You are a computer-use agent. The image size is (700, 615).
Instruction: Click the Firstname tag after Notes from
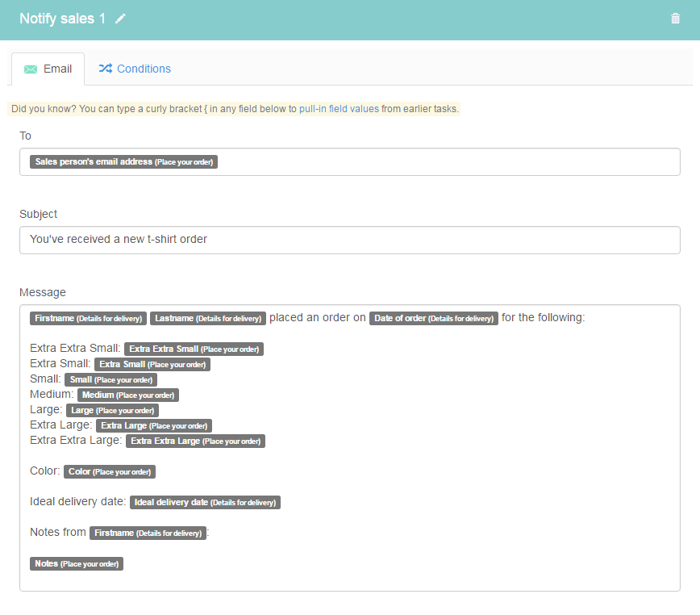(x=148, y=533)
